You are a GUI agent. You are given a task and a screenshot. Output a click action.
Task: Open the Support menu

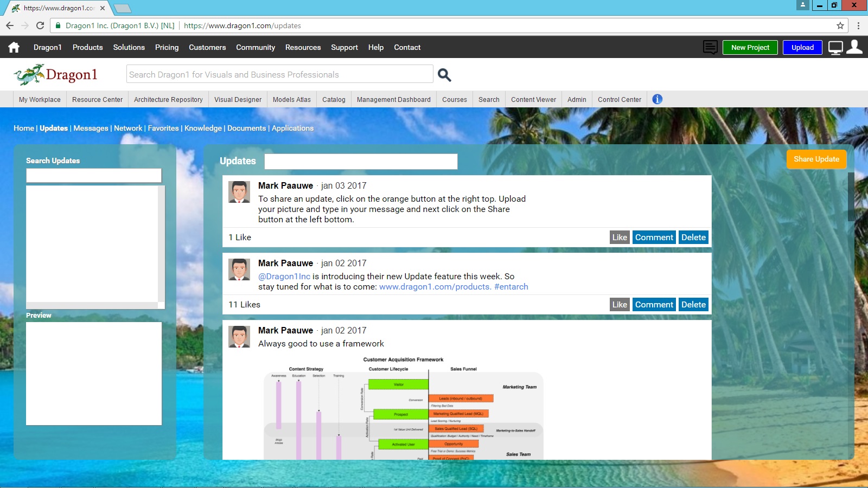click(x=344, y=47)
